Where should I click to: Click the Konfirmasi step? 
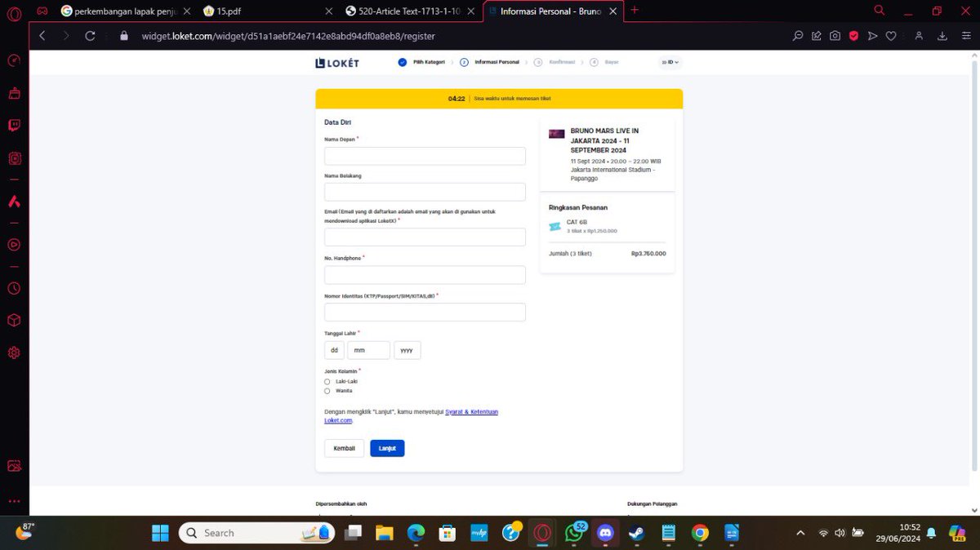pos(555,62)
